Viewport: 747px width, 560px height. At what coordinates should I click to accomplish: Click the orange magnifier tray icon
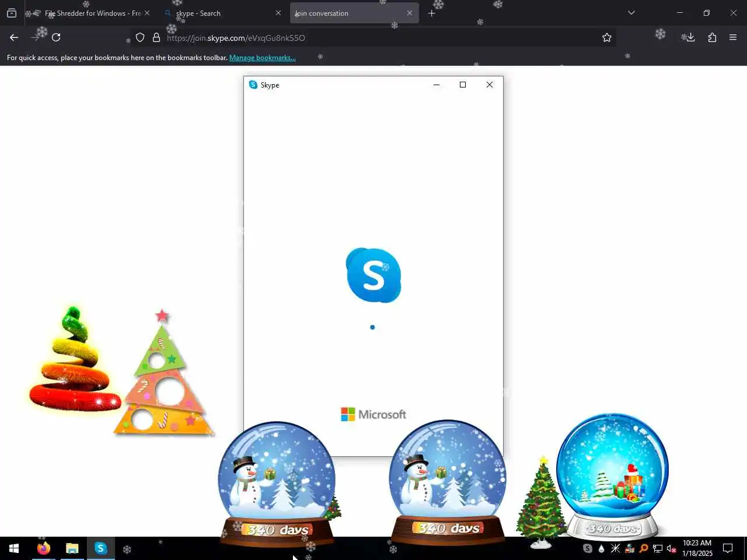point(644,548)
